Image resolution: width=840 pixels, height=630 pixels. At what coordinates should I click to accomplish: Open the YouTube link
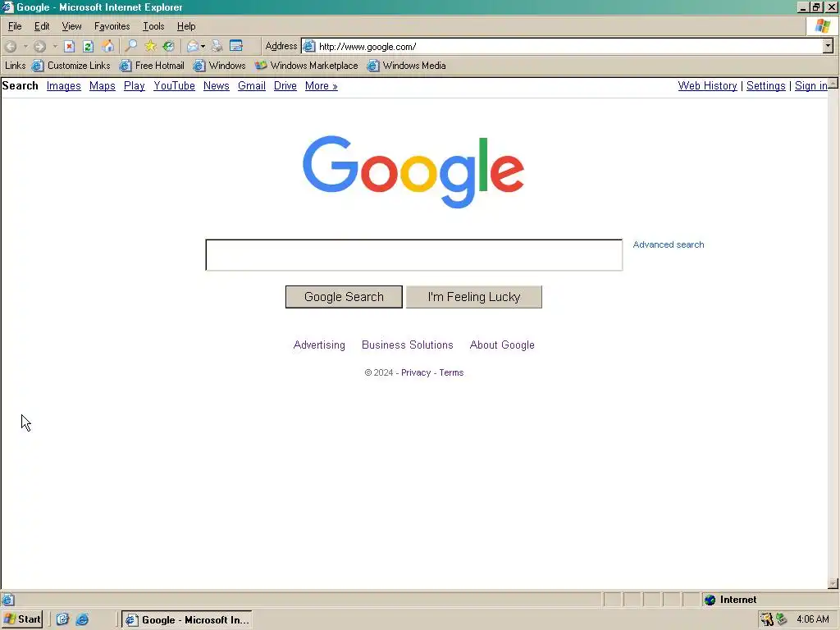click(174, 85)
